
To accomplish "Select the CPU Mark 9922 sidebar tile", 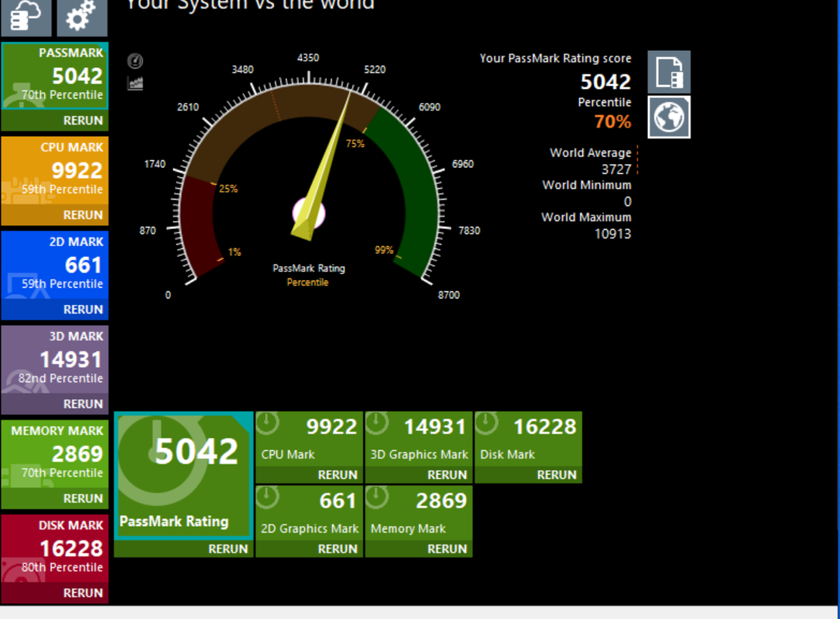I will [55, 171].
